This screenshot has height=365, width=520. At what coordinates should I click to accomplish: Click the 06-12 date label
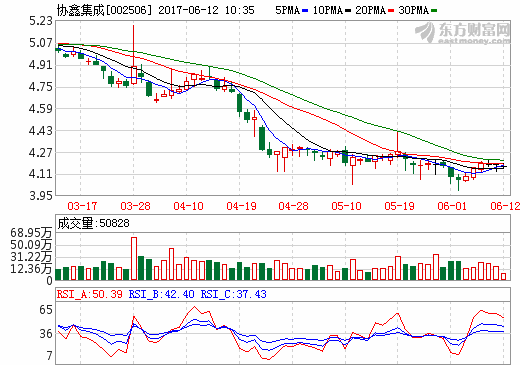click(505, 206)
